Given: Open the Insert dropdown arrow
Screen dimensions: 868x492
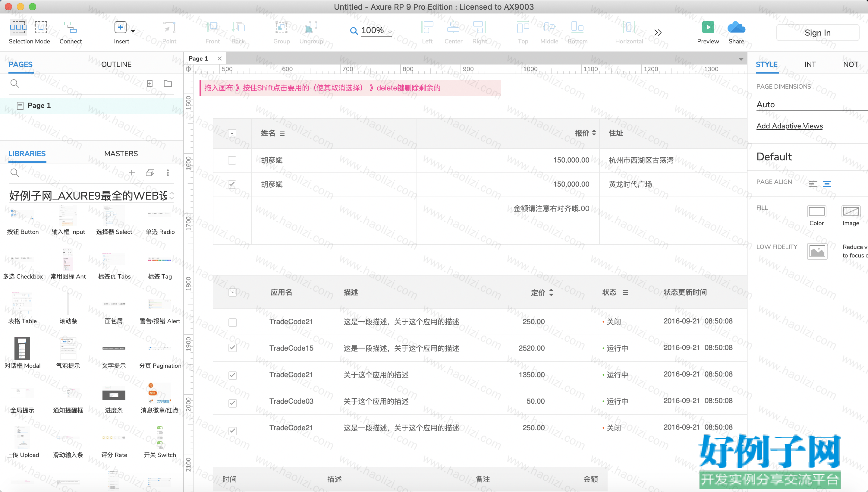Looking at the screenshot, I should (x=133, y=31).
